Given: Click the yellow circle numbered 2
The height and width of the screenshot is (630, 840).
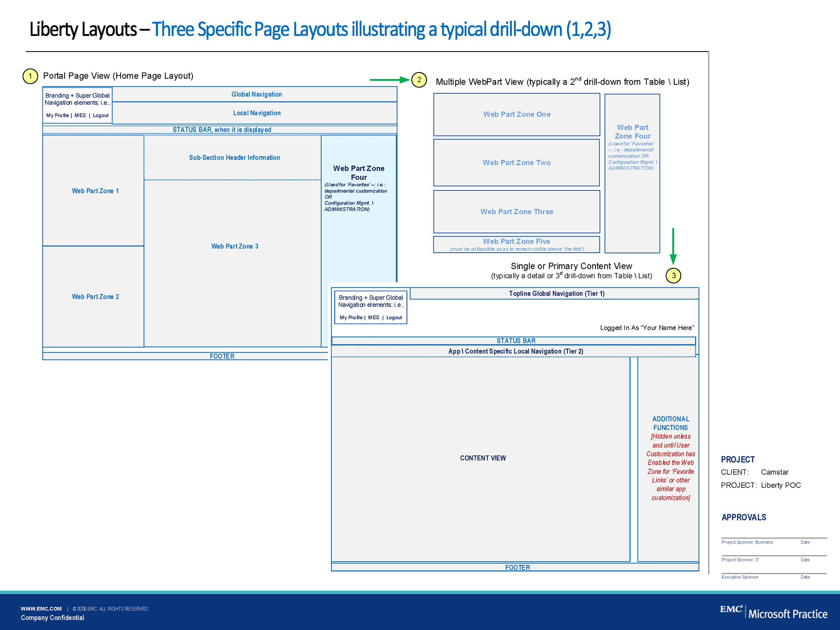Looking at the screenshot, I should coord(419,80).
